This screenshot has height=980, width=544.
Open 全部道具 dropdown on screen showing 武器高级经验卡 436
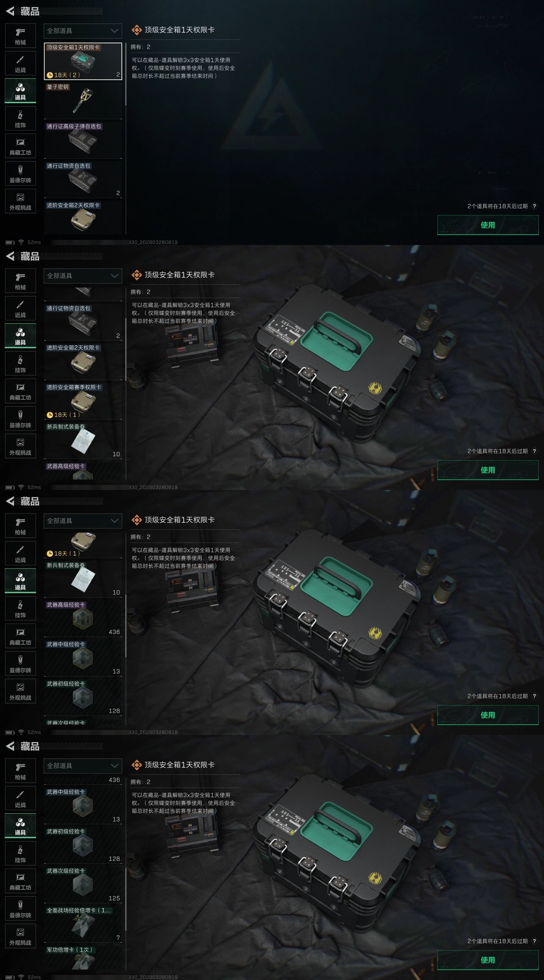coord(83,521)
